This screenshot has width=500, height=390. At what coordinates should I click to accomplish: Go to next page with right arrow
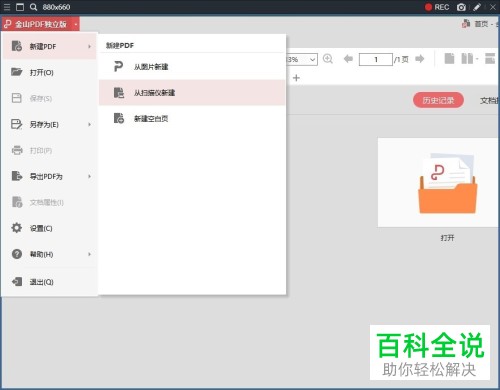(x=420, y=59)
